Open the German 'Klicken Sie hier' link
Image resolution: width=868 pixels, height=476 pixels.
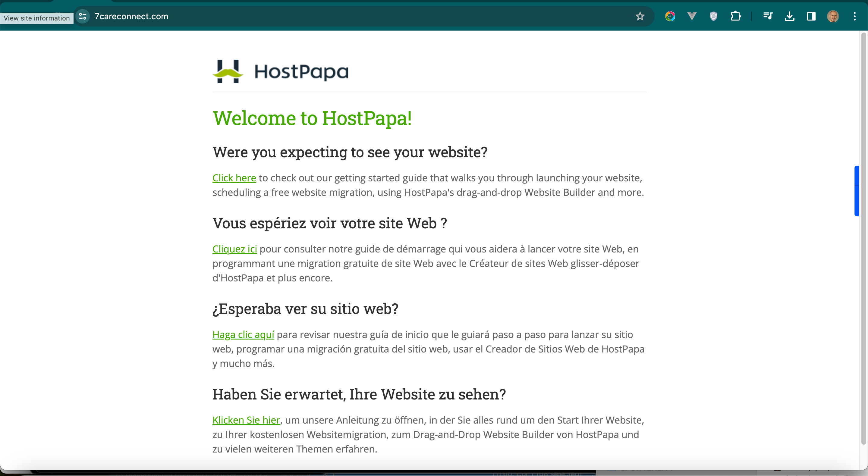[x=246, y=420]
